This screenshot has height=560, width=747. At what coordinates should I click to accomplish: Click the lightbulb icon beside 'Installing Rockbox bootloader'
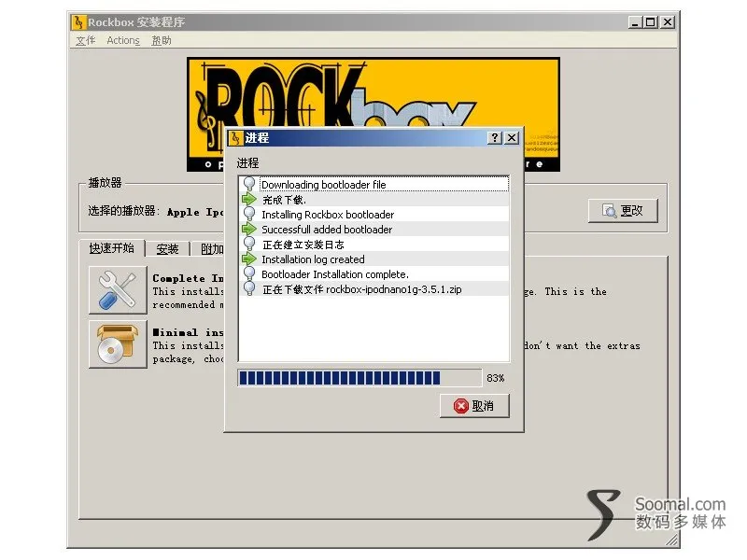(249, 214)
